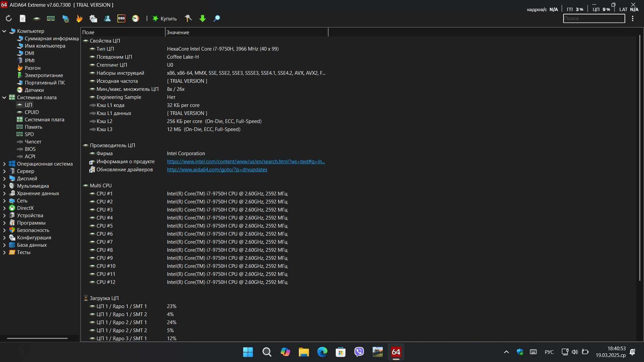Click the Значение column header
This screenshot has height=362, width=644.
(x=247, y=32)
